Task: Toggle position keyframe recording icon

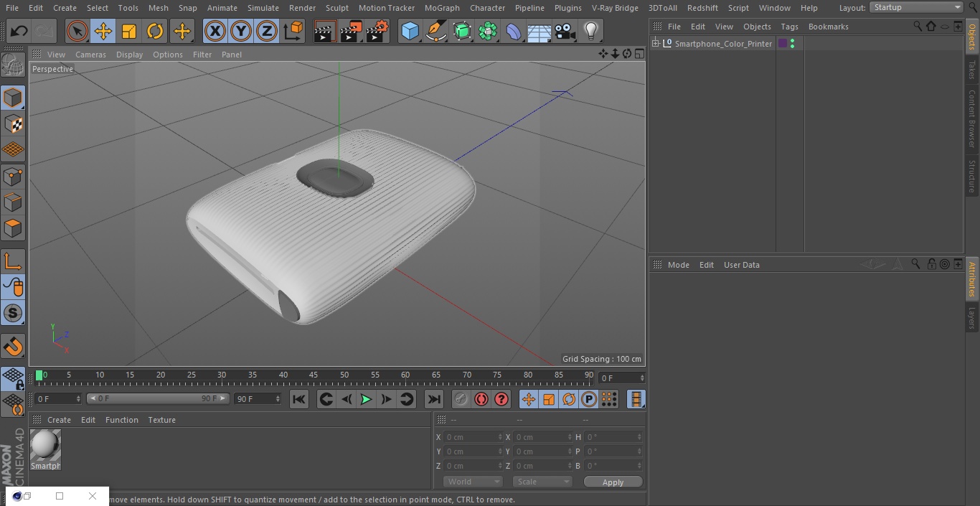Action: click(x=529, y=399)
